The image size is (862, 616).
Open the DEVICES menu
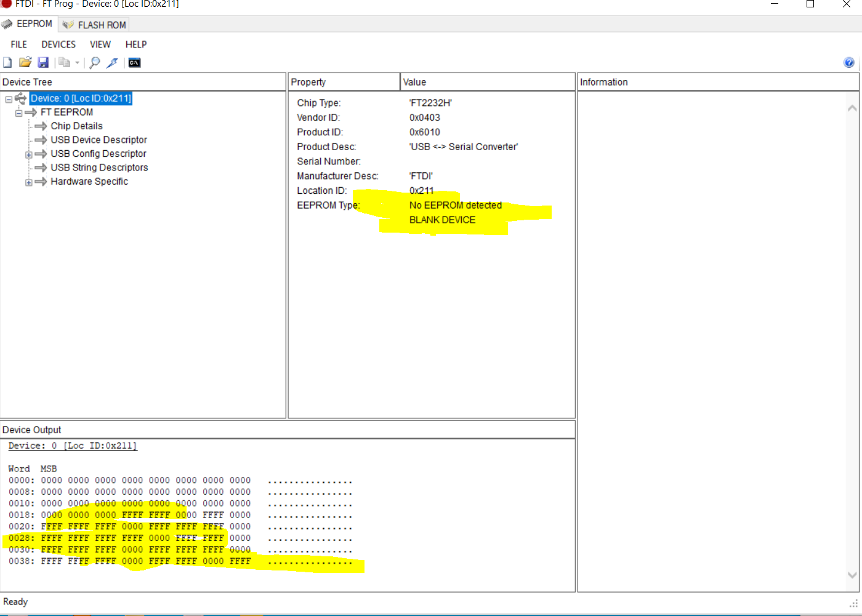[58, 44]
